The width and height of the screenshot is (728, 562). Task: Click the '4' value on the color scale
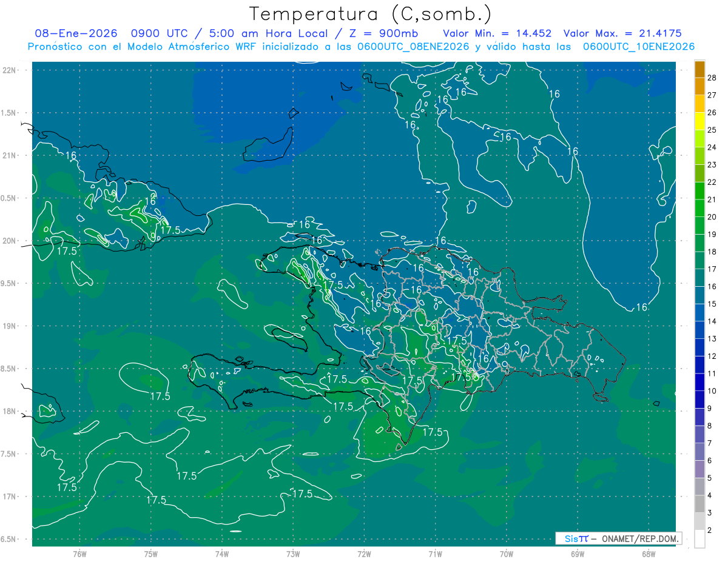pos(710,495)
